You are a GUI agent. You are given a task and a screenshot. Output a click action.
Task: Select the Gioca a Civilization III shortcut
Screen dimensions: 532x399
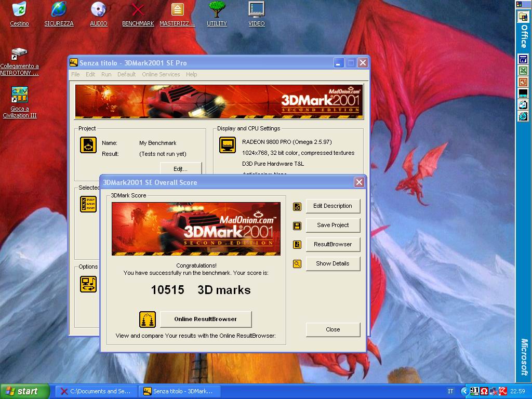(19, 102)
